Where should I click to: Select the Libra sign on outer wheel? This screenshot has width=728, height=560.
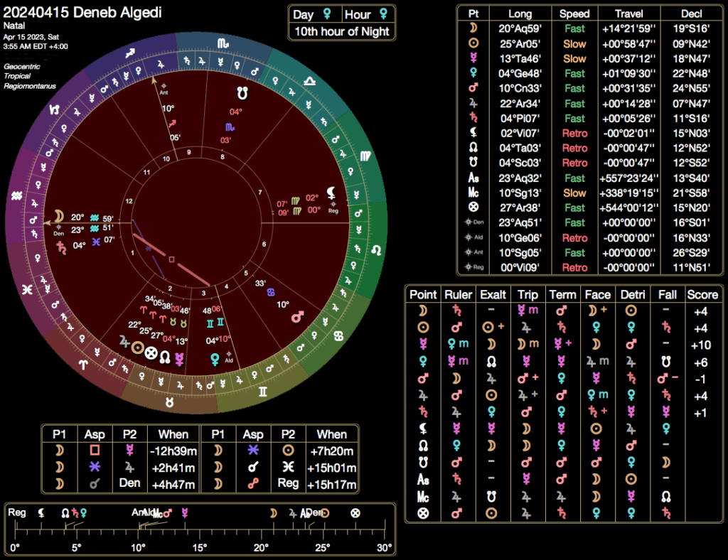[x=310, y=81]
